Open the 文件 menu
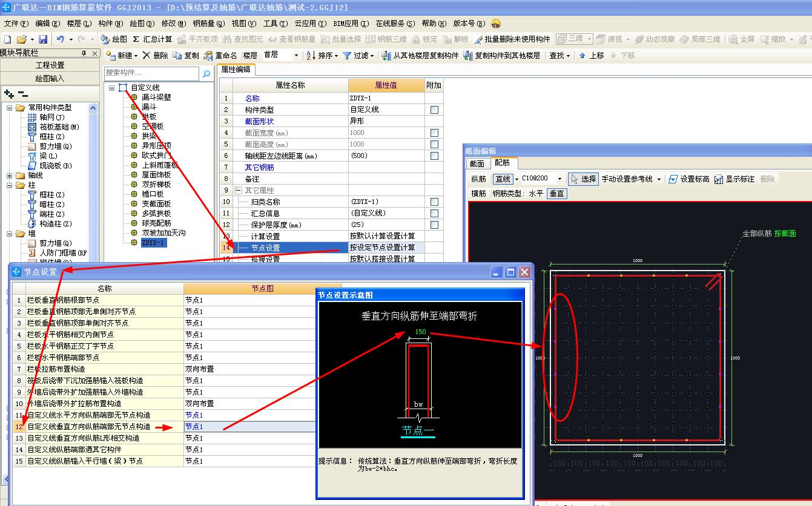Screen dimensions: 812x506 coord(16,24)
